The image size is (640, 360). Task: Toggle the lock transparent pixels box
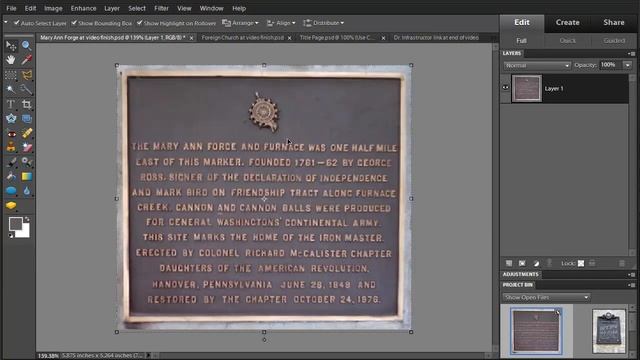[x=581, y=263]
